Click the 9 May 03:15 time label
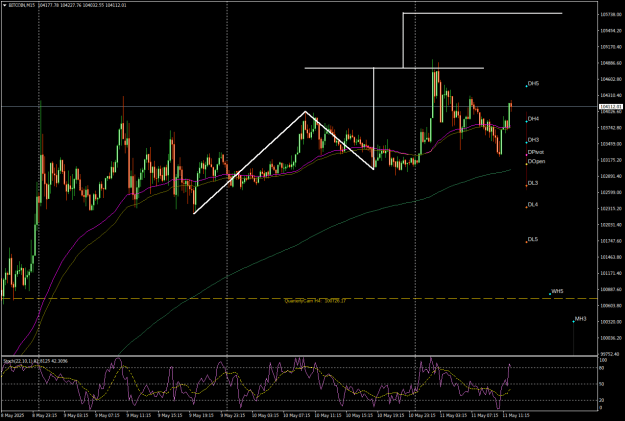The width and height of the screenshot is (625, 421). click(76, 415)
